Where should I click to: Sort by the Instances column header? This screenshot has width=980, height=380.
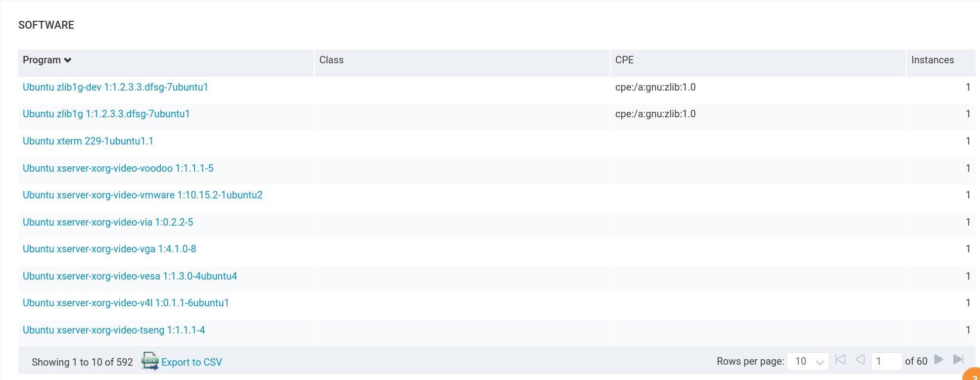point(932,60)
